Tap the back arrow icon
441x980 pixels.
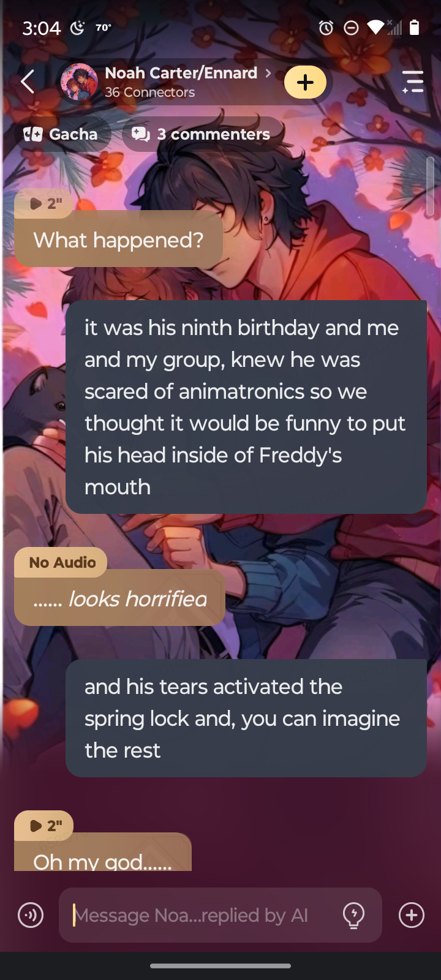pos(27,81)
